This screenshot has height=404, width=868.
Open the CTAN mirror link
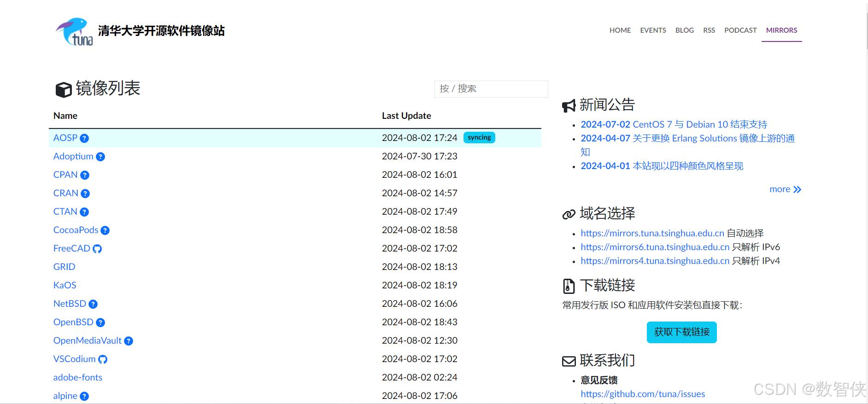[65, 211]
